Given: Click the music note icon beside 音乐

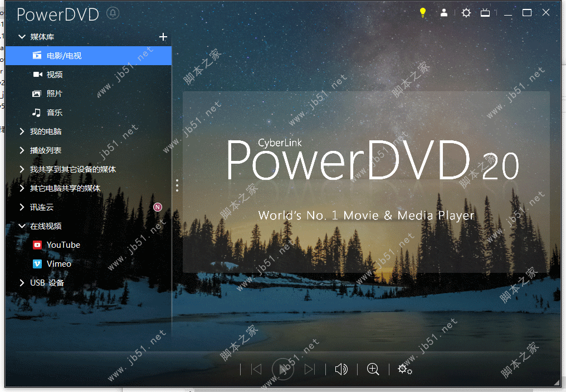Looking at the screenshot, I should click(x=36, y=112).
